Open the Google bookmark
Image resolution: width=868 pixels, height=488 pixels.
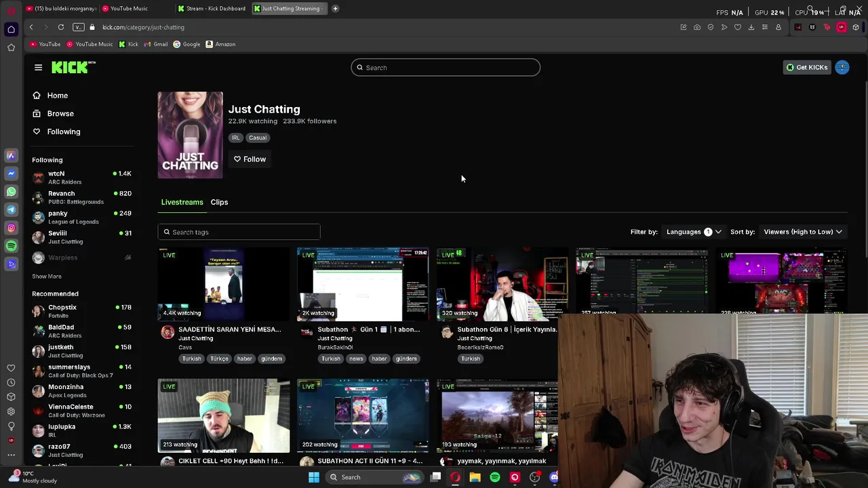click(186, 44)
